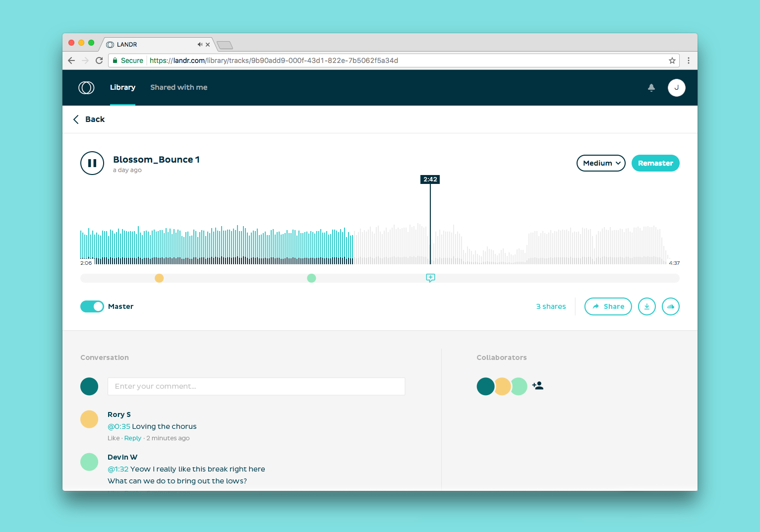This screenshot has height=532, width=760.
Task: Reload the page in browser
Action: [x=99, y=60]
